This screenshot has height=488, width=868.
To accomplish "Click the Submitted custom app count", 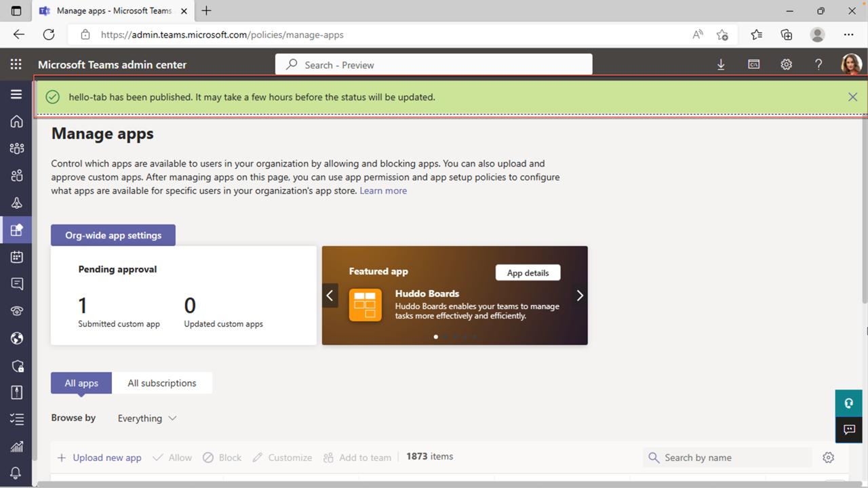I will point(83,306).
